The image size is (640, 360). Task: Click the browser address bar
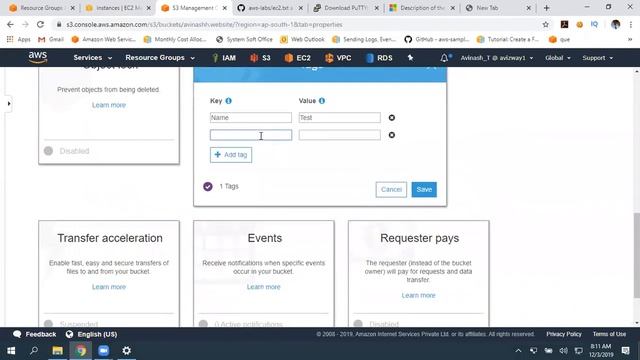[298, 24]
